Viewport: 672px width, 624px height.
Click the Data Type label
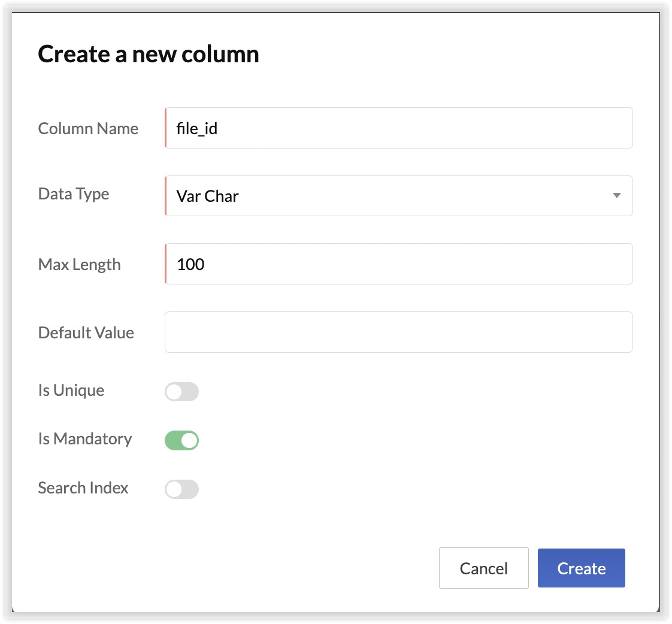coord(74,194)
